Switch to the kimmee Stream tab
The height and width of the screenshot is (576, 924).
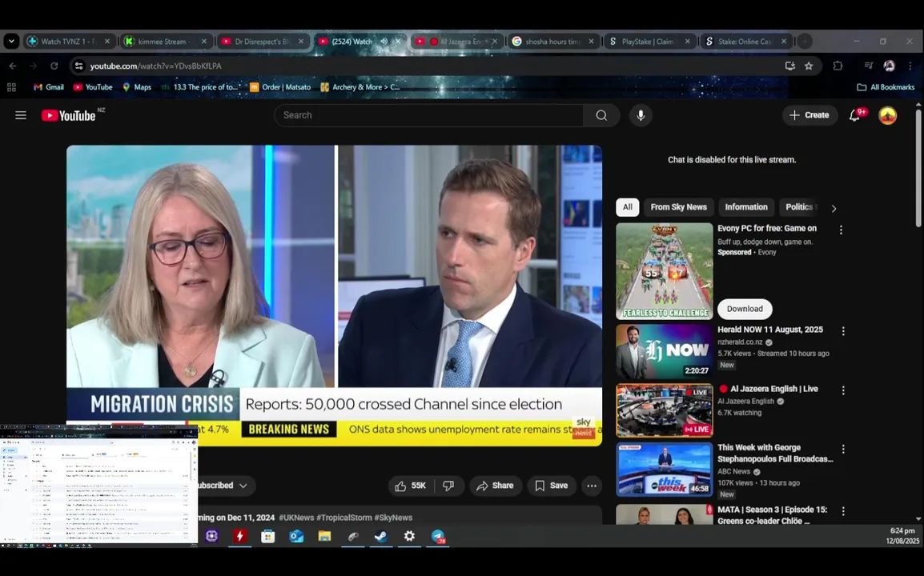tap(167, 42)
